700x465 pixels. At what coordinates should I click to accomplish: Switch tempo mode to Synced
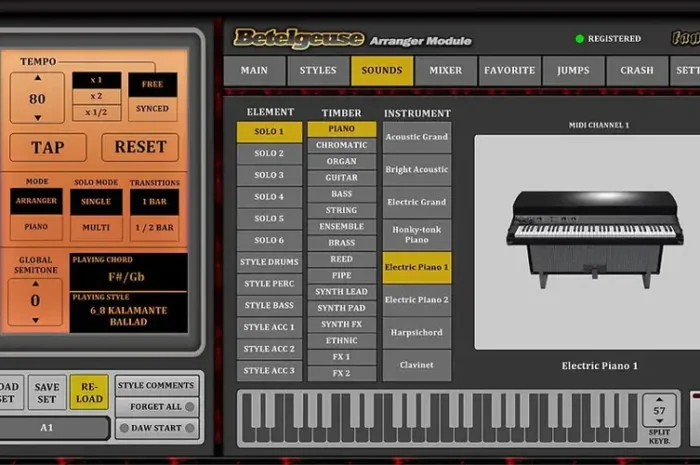pyautogui.click(x=152, y=110)
